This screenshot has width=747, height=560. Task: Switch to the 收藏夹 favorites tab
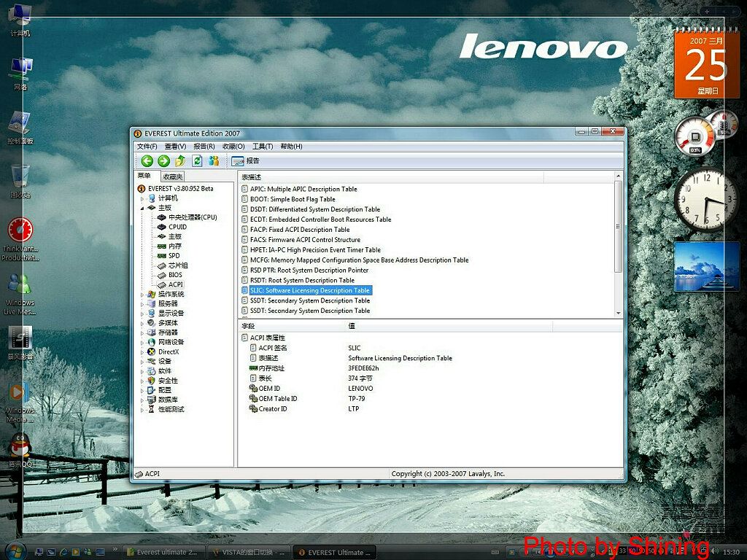[173, 176]
